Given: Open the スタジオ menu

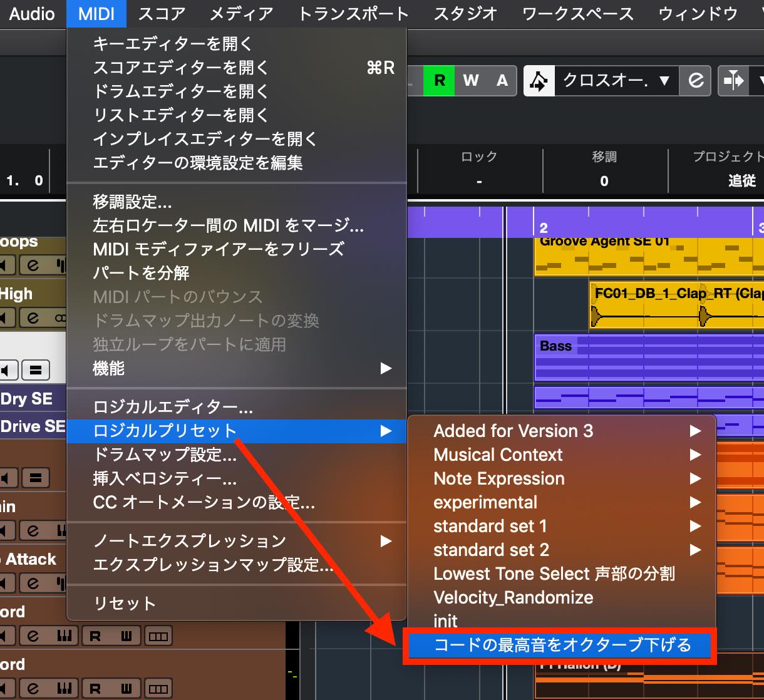Looking at the screenshot, I should 466,13.
